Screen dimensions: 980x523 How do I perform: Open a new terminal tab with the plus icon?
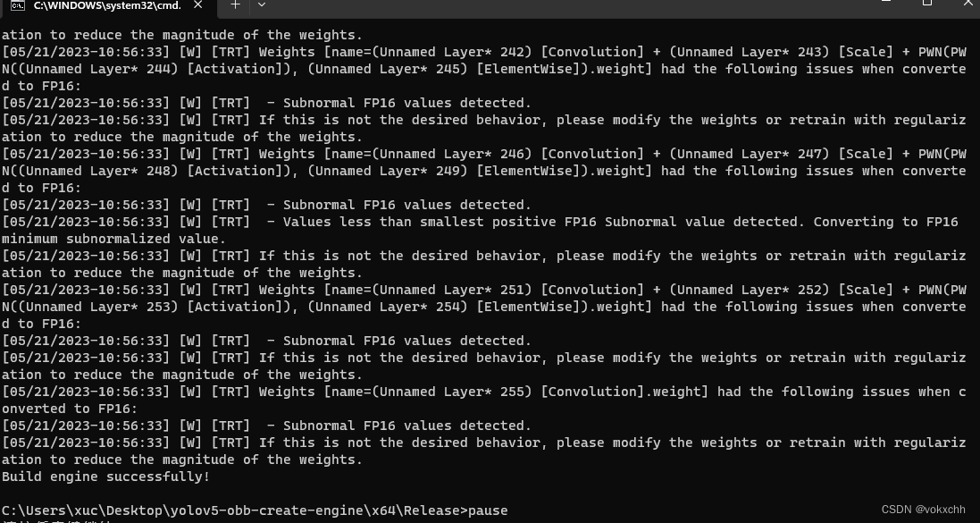tap(235, 6)
